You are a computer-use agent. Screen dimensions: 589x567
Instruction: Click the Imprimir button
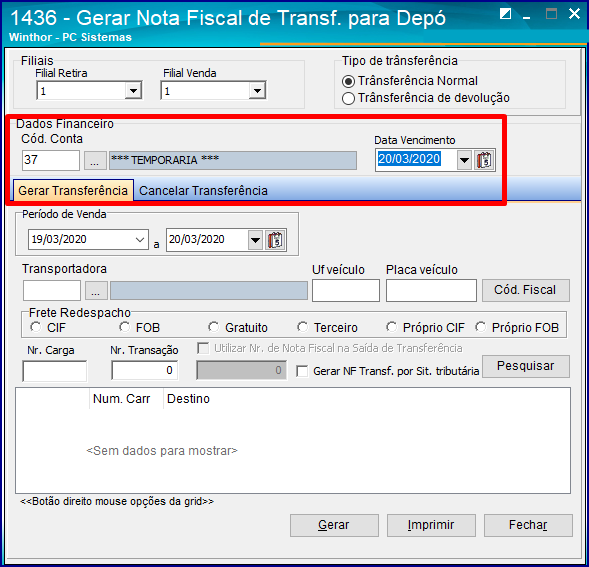tap(431, 525)
